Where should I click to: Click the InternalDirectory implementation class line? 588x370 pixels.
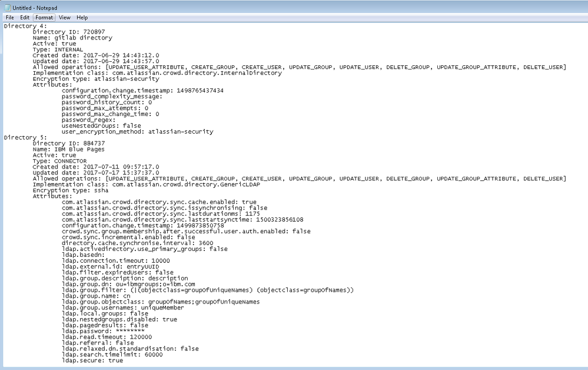[157, 73]
